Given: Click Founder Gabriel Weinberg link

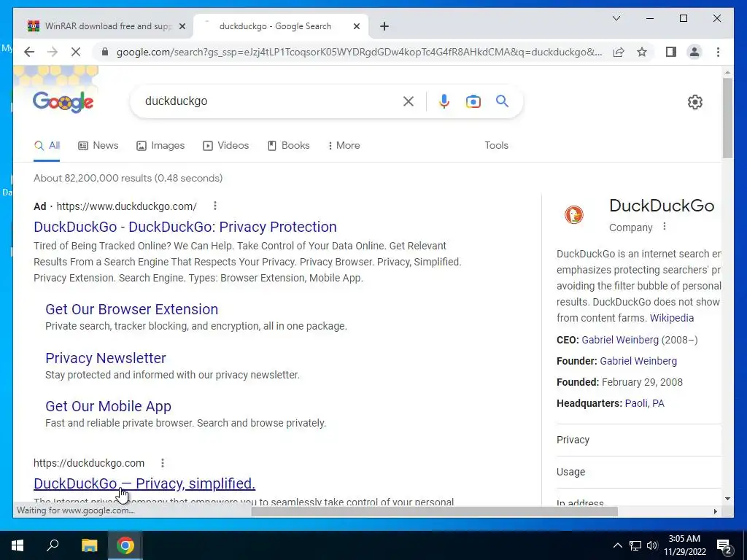Looking at the screenshot, I should 638,361.
